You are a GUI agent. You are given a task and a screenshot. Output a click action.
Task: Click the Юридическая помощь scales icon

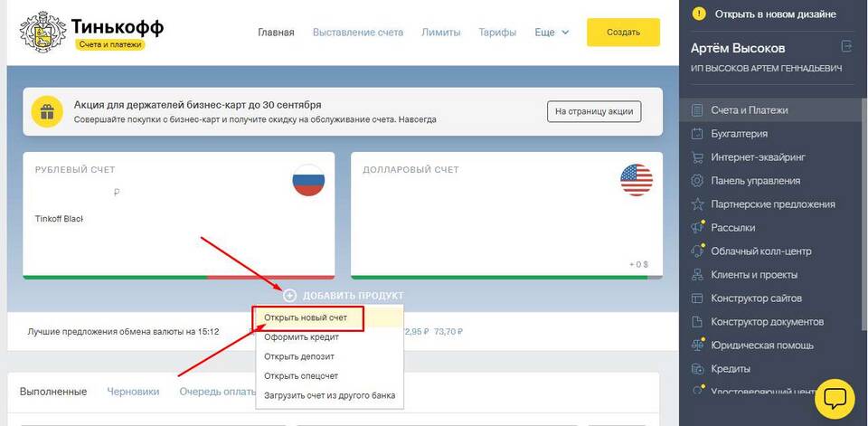[x=697, y=346]
